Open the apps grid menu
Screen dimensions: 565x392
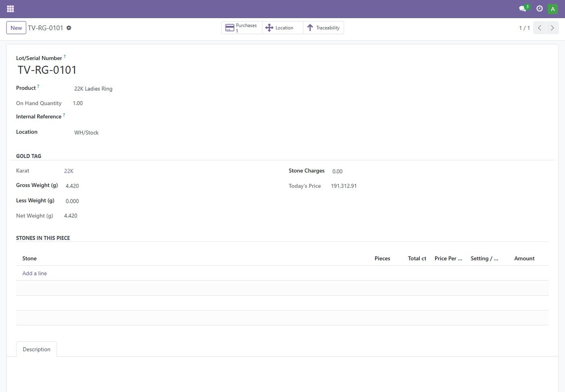(x=10, y=8)
